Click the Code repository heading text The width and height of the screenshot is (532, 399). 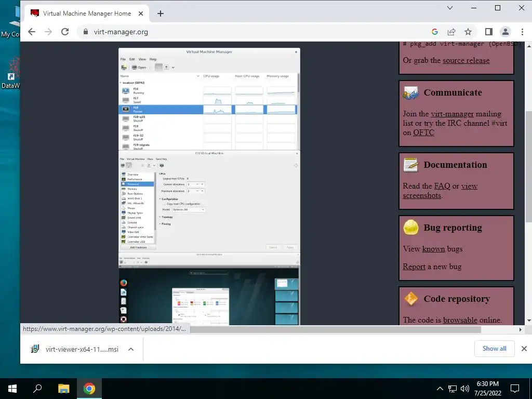tap(457, 299)
